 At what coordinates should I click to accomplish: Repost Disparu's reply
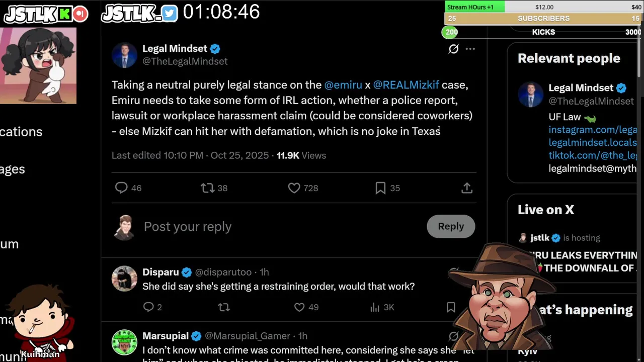224,307
